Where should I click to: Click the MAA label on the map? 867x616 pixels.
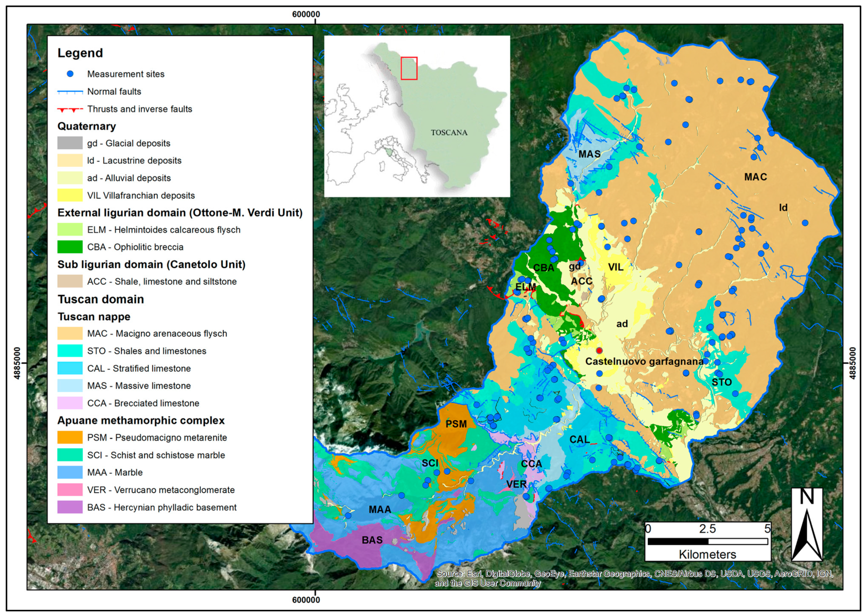(x=380, y=509)
